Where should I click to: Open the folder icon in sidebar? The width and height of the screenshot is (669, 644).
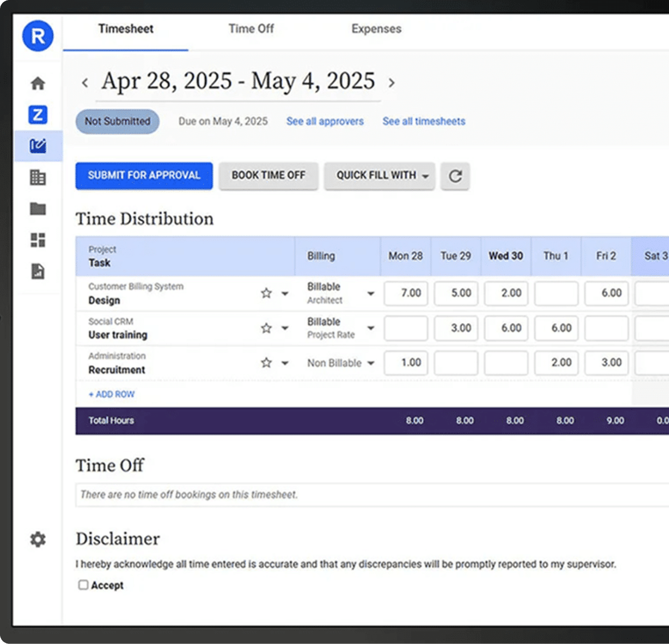[x=38, y=208]
